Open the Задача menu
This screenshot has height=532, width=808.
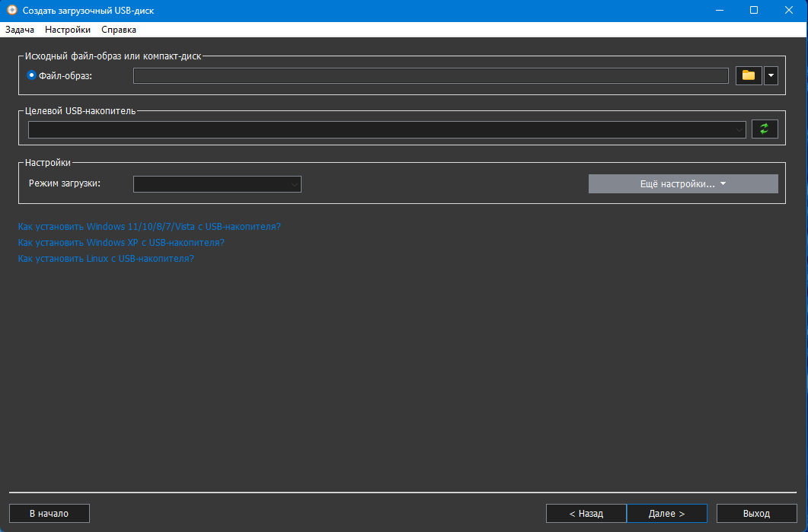point(20,30)
